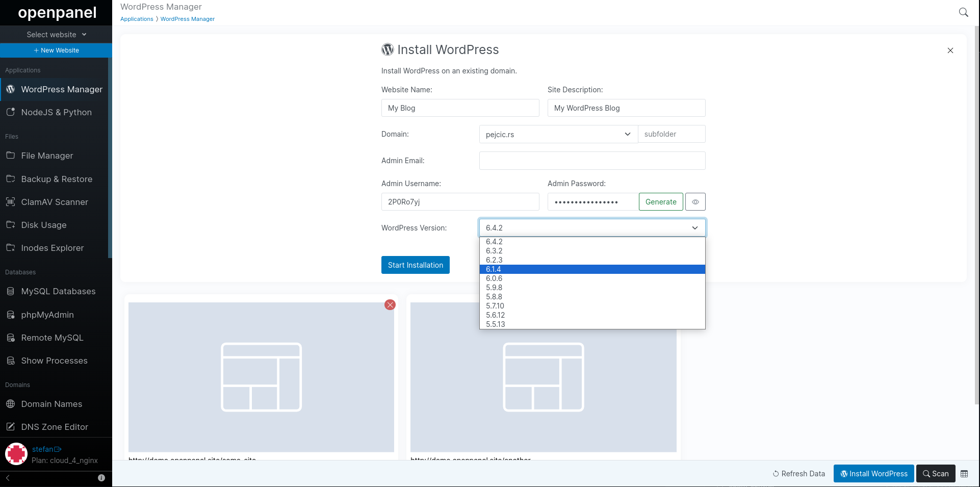Click the phpMyAdmin database icon
The width and height of the screenshot is (980, 487).
(10, 315)
